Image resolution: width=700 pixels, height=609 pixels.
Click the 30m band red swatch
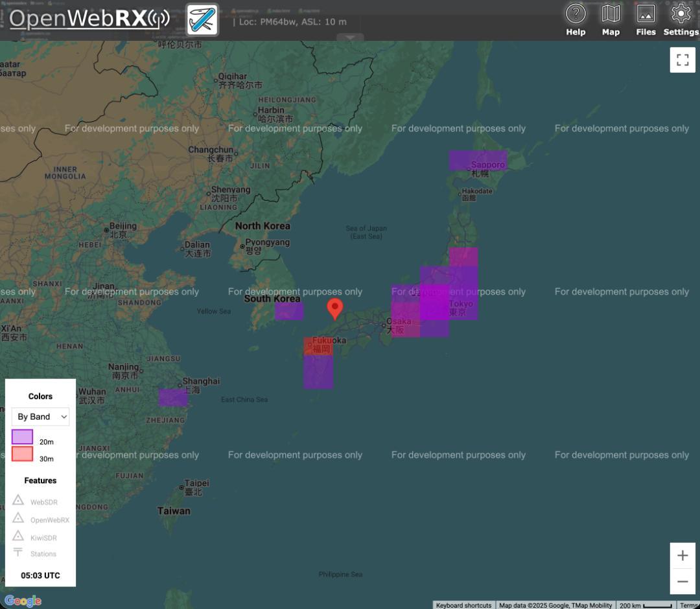click(22, 454)
